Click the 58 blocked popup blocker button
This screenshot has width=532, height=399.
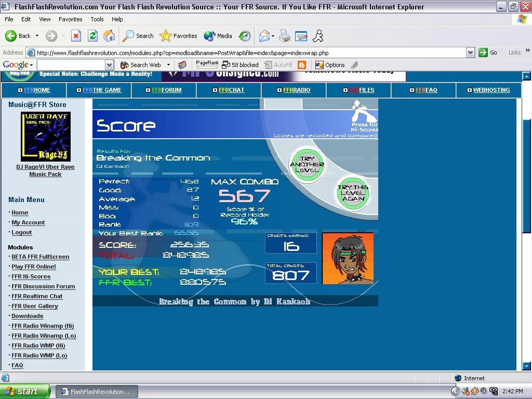click(x=240, y=65)
